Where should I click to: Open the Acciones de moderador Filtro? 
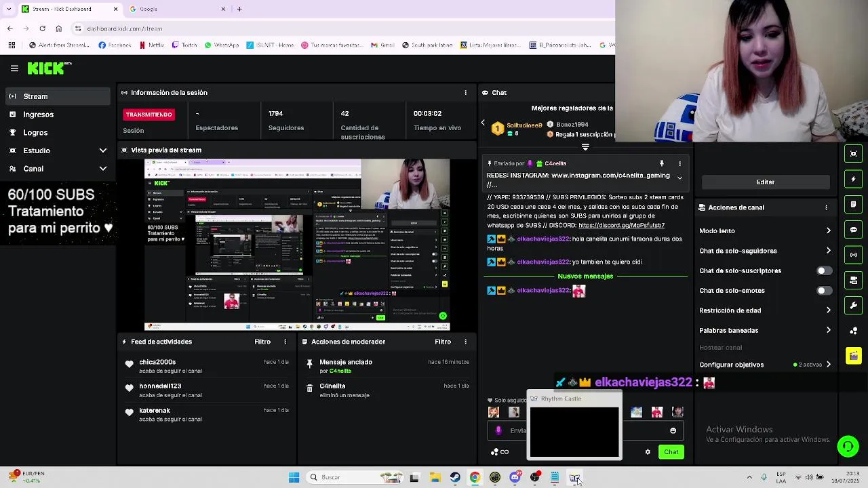pos(443,342)
